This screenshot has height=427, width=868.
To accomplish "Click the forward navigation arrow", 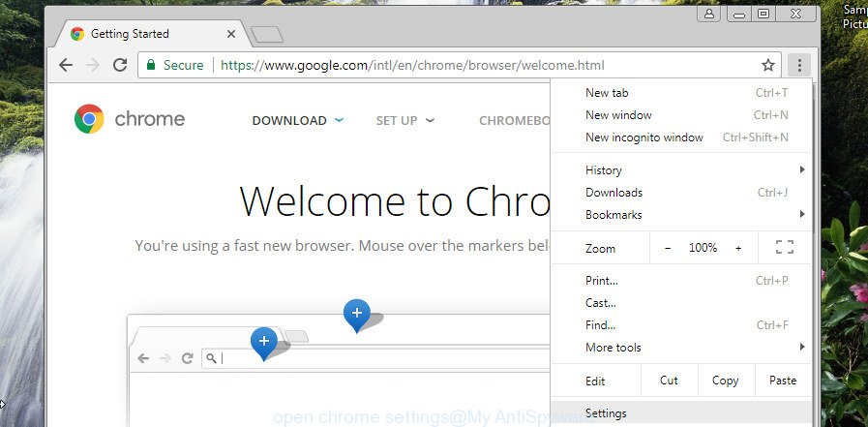I will (x=93, y=65).
